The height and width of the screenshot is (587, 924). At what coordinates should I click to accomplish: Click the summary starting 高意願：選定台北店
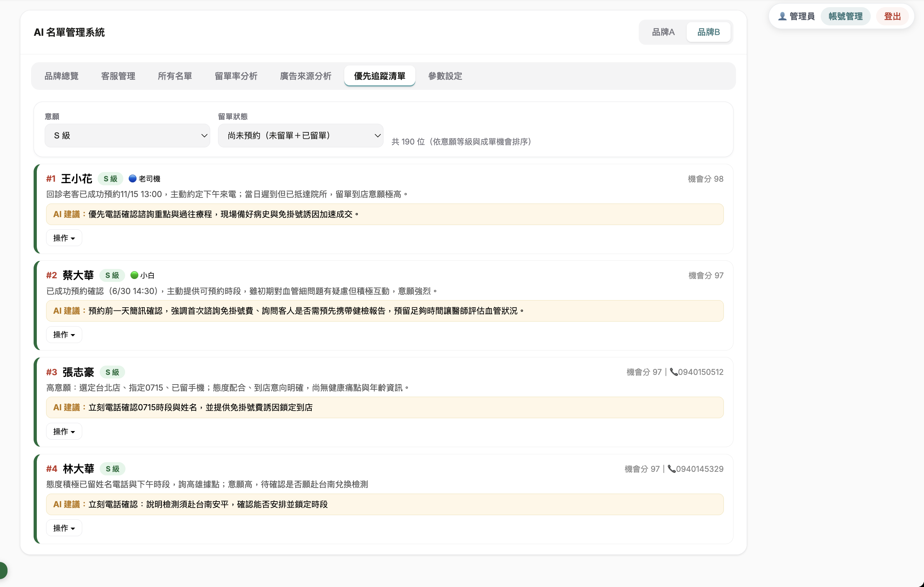(228, 388)
